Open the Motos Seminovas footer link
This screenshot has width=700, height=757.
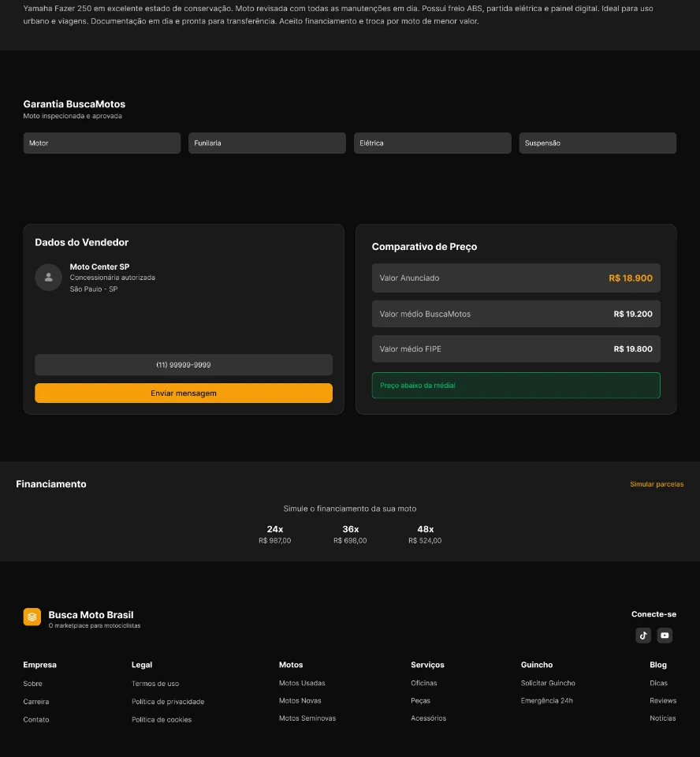(307, 718)
